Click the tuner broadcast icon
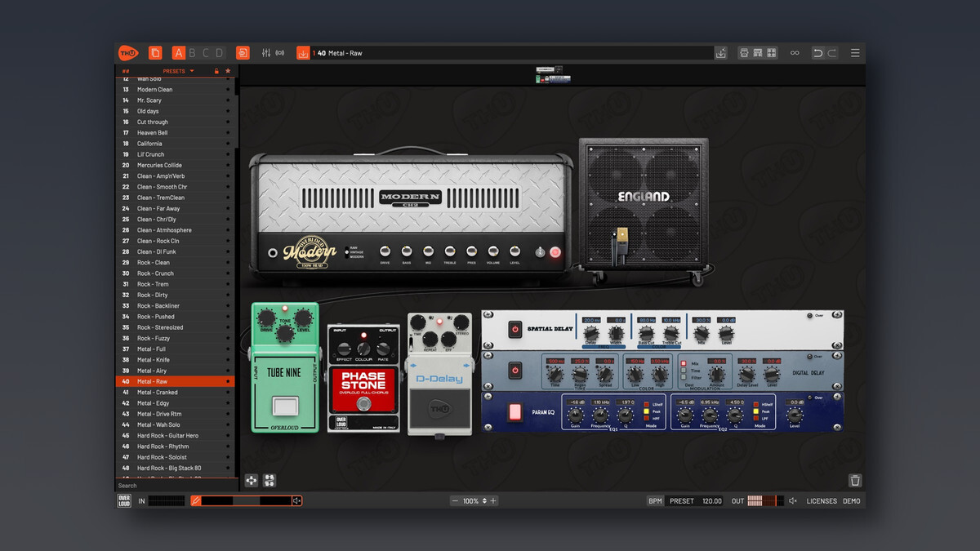 [280, 53]
